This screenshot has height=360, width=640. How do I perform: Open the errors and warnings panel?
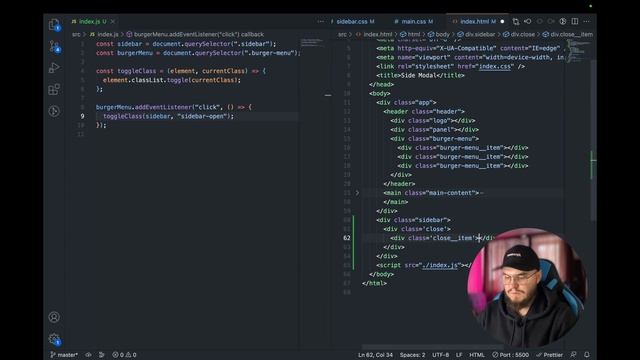pos(124,355)
